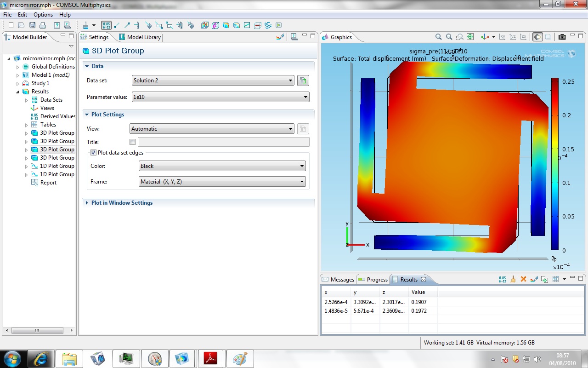Switch to the Progress tab
The height and width of the screenshot is (368, 588).
(373, 280)
